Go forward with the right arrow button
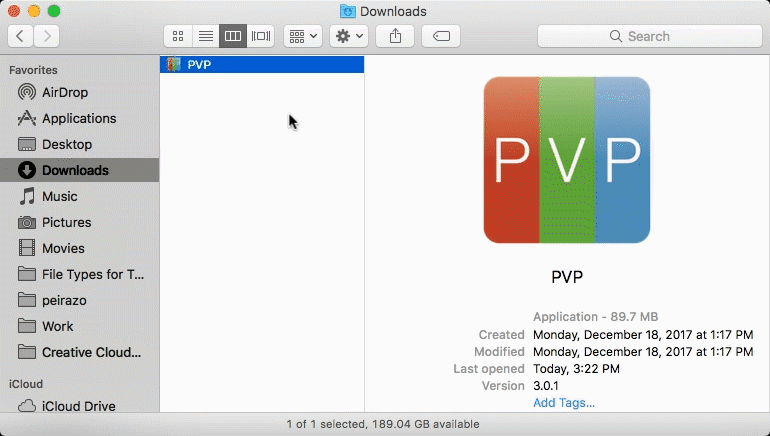Viewport: 770px width, 436px height. [47, 36]
